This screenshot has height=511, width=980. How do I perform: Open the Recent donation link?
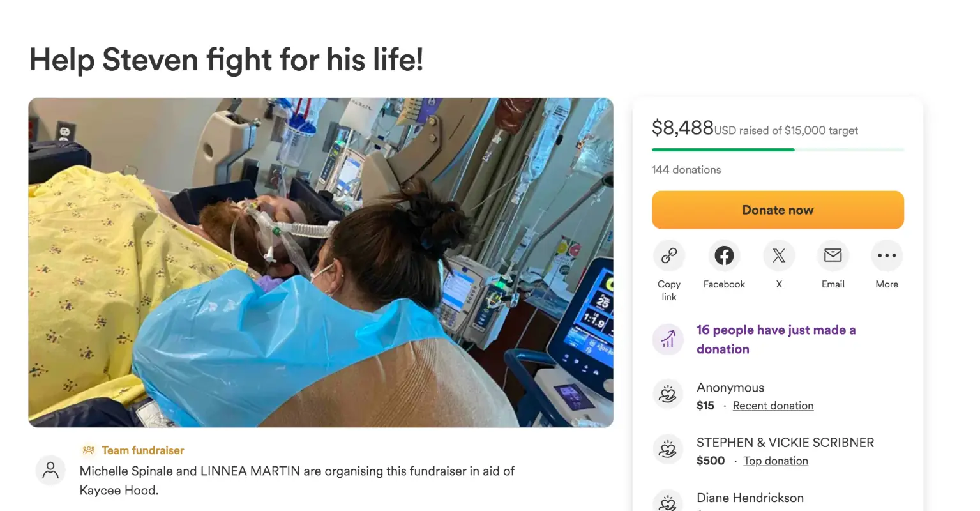(773, 406)
